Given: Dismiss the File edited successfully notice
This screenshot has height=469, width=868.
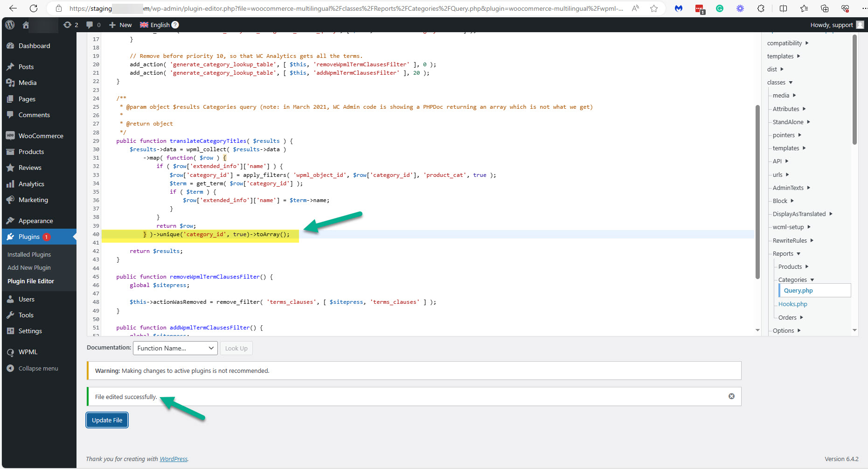Looking at the screenshot, I should (x=731, y=396).
